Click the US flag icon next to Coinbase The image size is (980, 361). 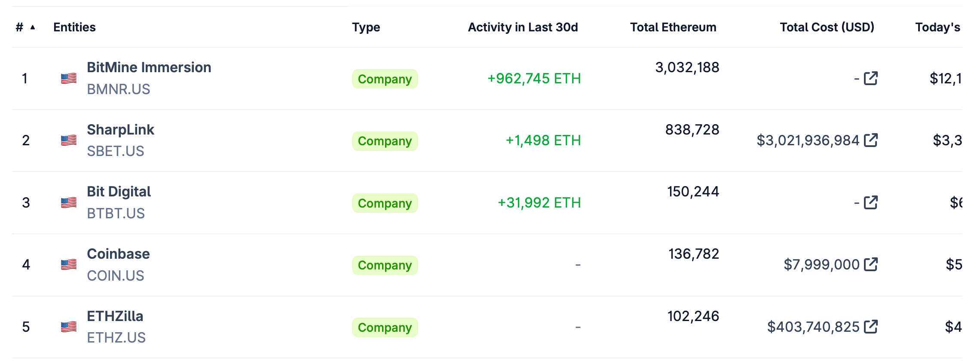pos(69,265)
